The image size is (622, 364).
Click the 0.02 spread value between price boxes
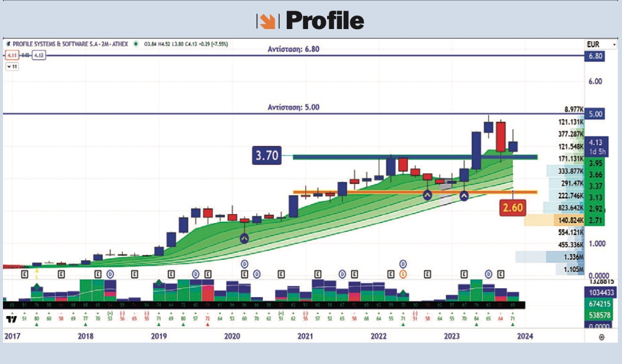[25, 56]
